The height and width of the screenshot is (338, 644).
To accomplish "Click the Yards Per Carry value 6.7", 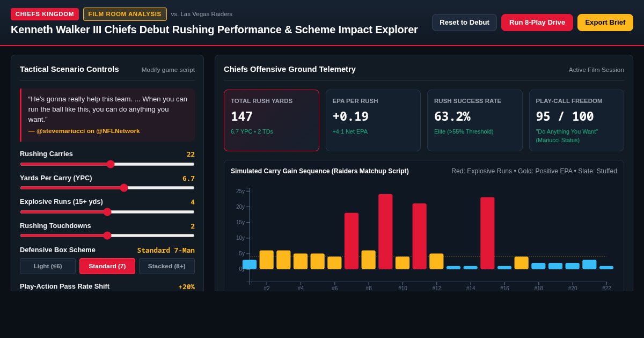I will [x=188, y=178].
